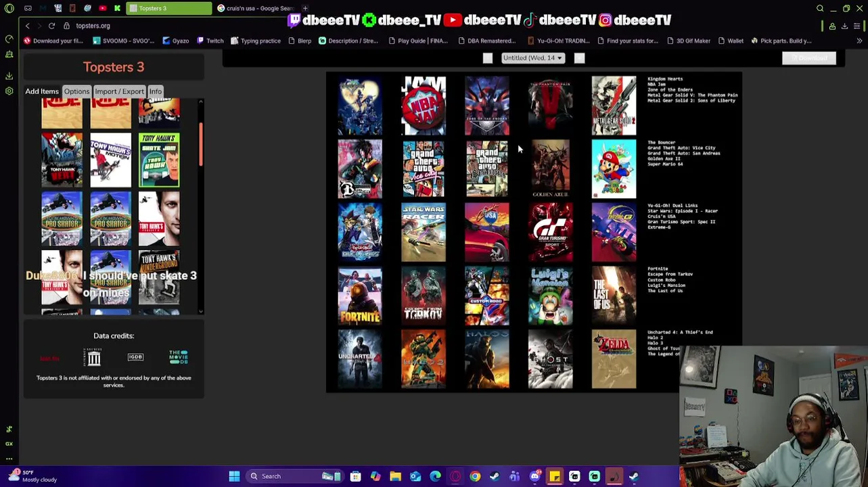868x487 pixels.
Task: Open File Explorer from taskbar
Action: (x=395, y=476)
